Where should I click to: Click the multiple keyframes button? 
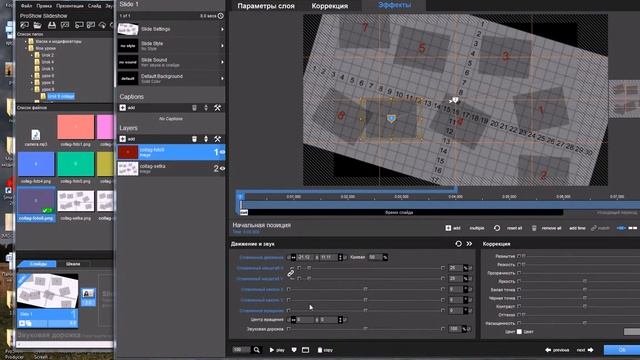[x=477, y=228]
